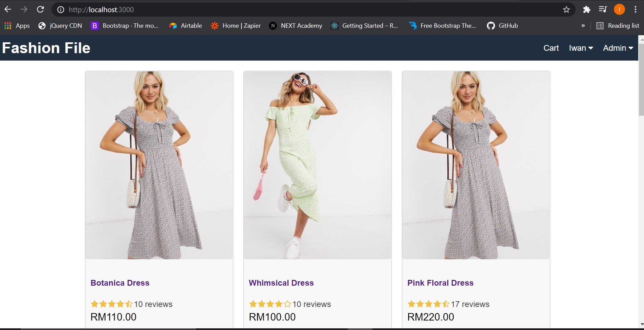Open the Cart page from navbar
The height and width of the screenshot is (330, 644).
coord(551,48)
